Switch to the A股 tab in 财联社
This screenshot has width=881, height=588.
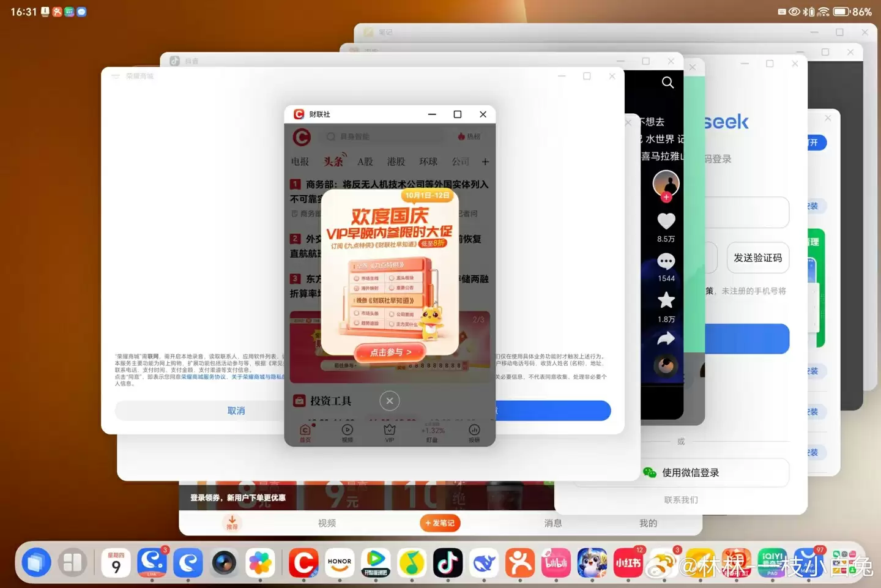click(365, 162)
